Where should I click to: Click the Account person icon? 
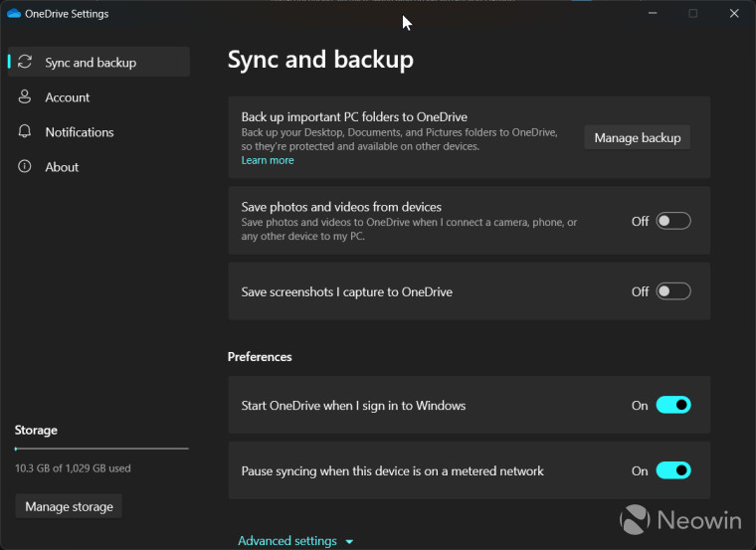25,97
